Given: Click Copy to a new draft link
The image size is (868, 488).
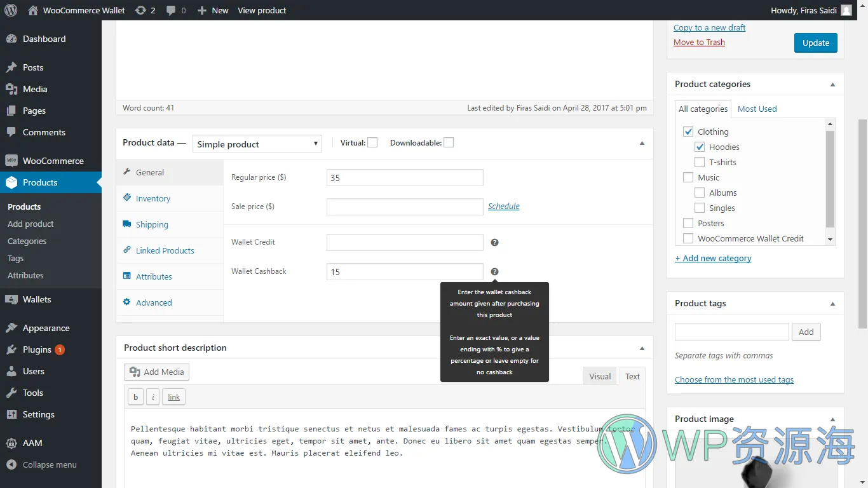Looking at the screenshot, I should coord(709,27).
